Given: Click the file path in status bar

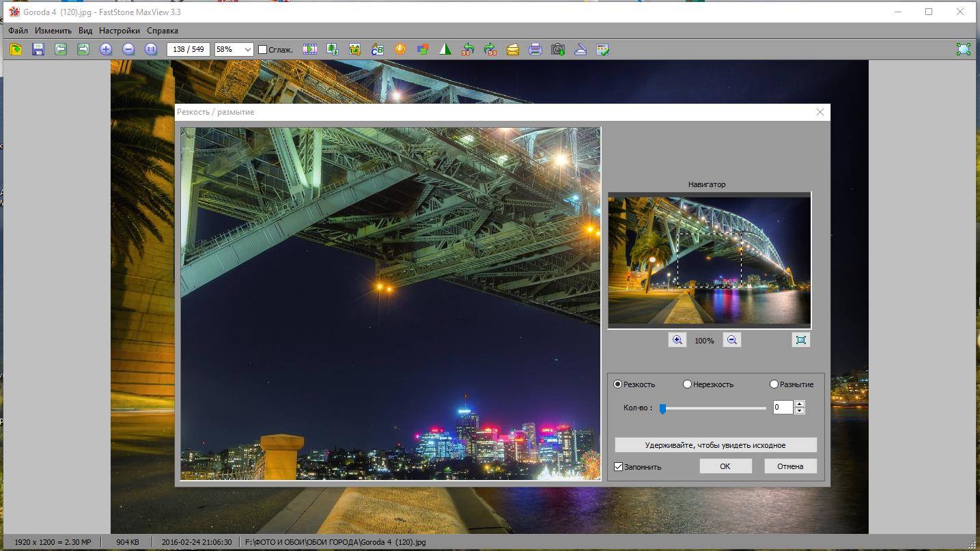Looking at the screenshot, I should point(337,542).
